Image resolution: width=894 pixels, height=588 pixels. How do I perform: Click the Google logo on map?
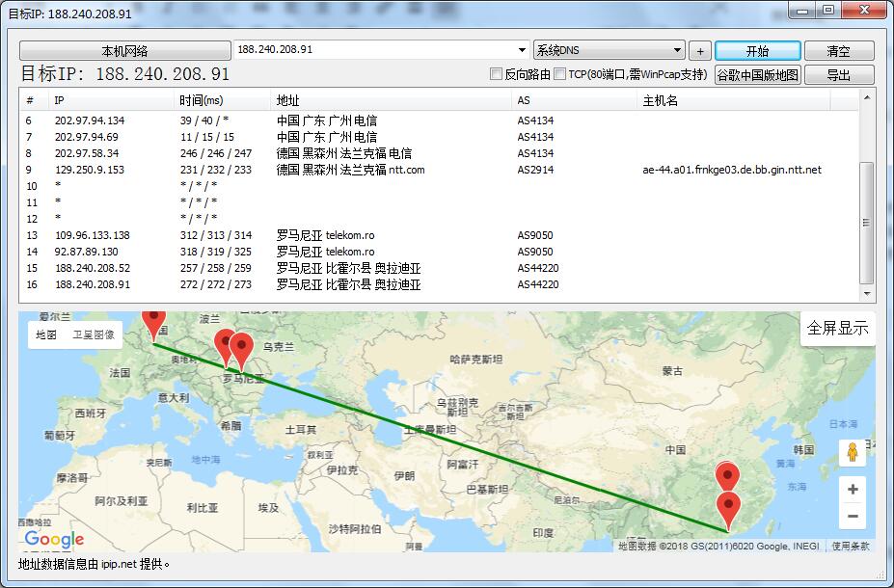tap(54, 540)
